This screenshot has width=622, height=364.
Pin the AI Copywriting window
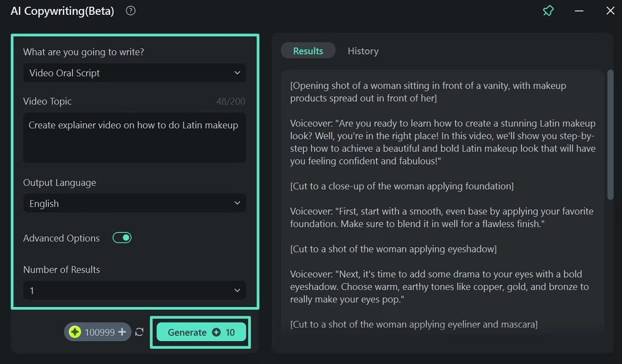tap(548, 11)
